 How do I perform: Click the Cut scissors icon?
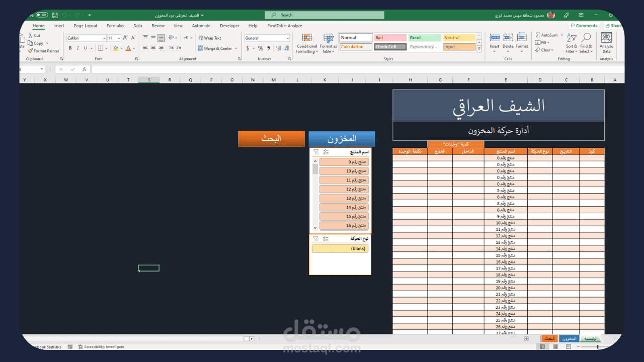click(31, 36)
